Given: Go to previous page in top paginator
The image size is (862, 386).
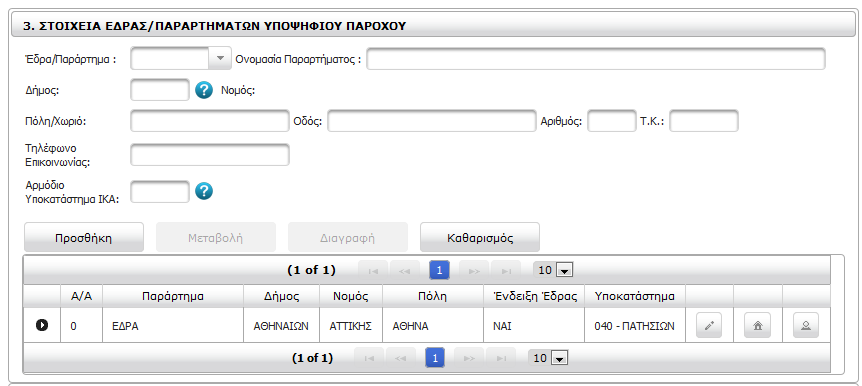Looking at the screenshot, I should (405, 271).
